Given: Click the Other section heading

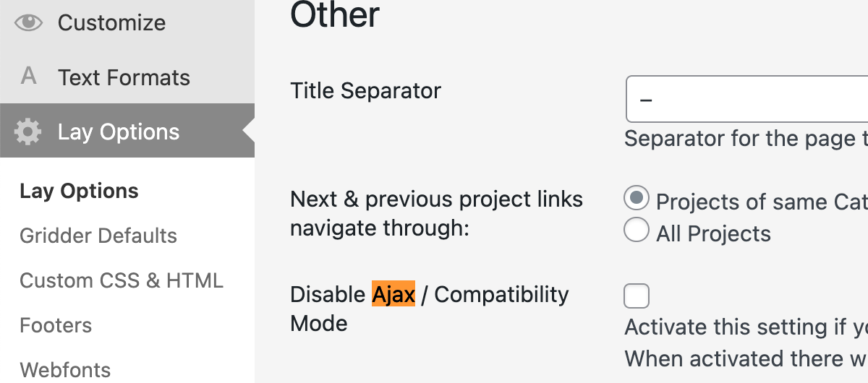Looking at the screenshot, I should tap(335, 14).
